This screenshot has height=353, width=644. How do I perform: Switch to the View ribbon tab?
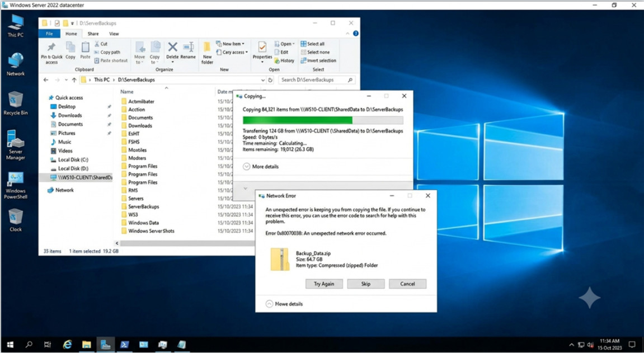pyautogui.click(x=114, y=34)
